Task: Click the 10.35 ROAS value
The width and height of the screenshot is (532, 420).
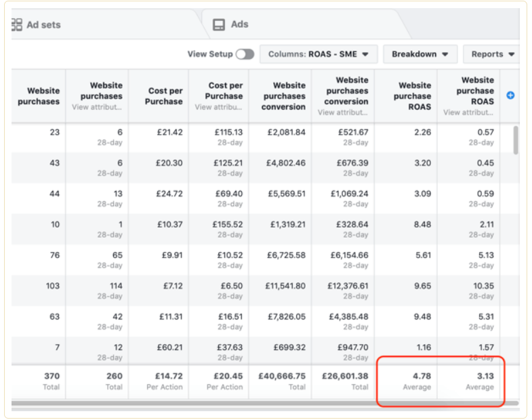Action: tap(483, 287)
